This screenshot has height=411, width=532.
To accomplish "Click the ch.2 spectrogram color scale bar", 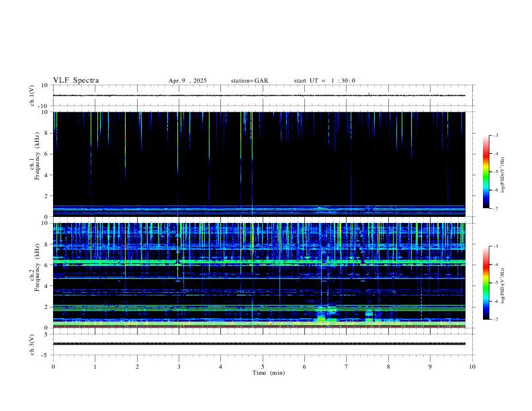I will click(486, 283).
